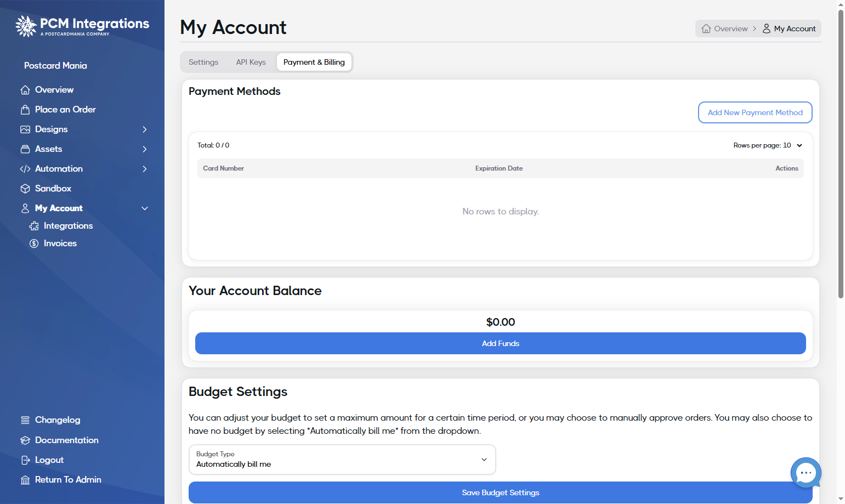Open the Rows per page dropdown
This screenshot has width=845, height=504.
[768, 145]
